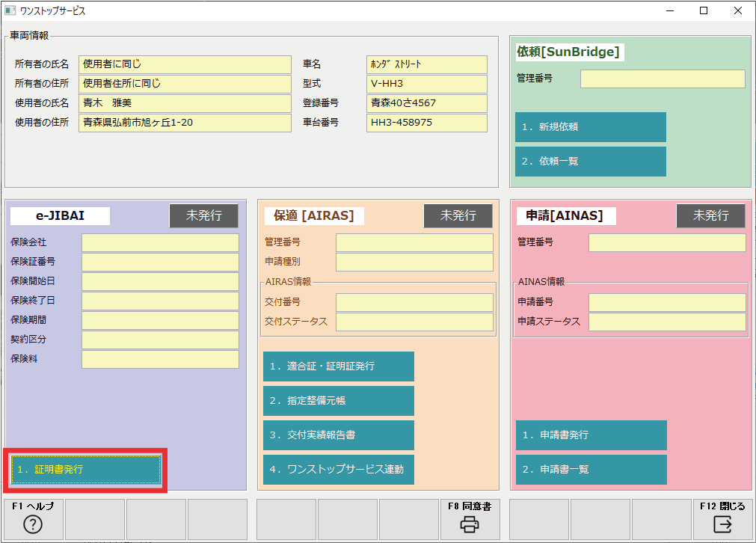Print consent form with F8 同意書 button

[x=470, y=519]
